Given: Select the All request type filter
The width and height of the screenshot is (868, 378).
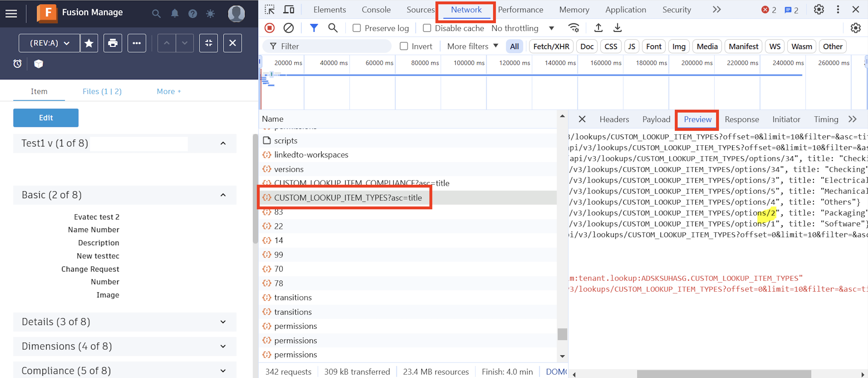Looking at the screenshot, I should [514, 46].
